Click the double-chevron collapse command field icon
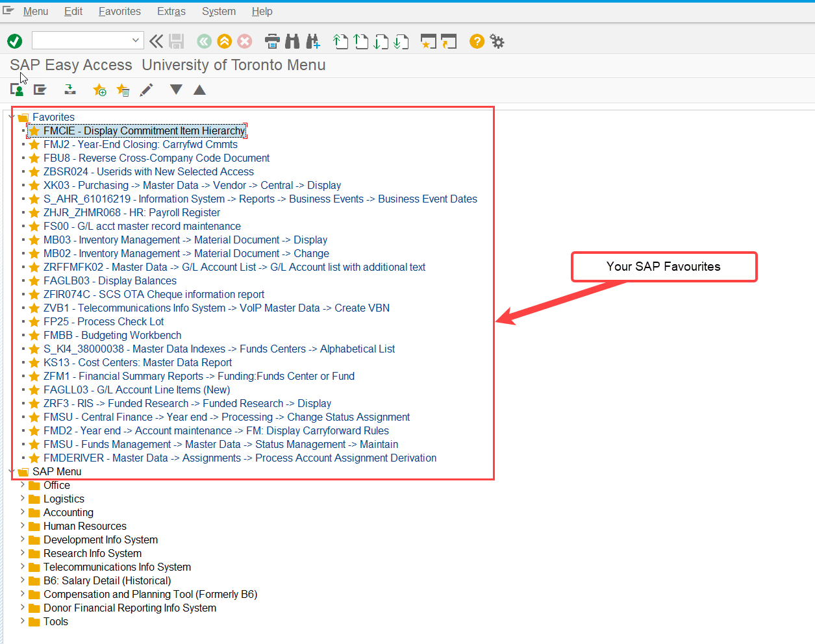Viewport: 815px width, 644px height. pyautogui.click(x=156, y=42)
